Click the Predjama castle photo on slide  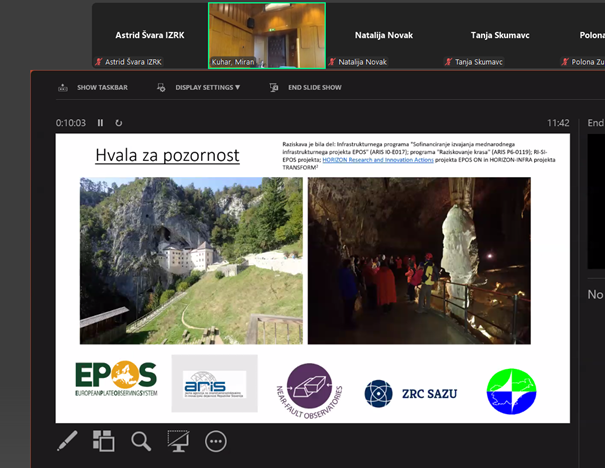pyautogui.click(x=191, y=260)
